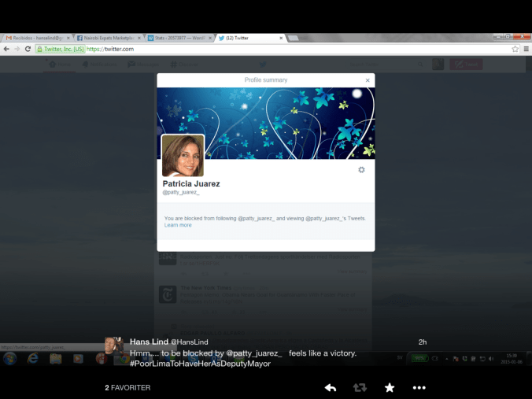Open the more options ellipsis icon
Screen dimensions: 532x399
[419, 387]
